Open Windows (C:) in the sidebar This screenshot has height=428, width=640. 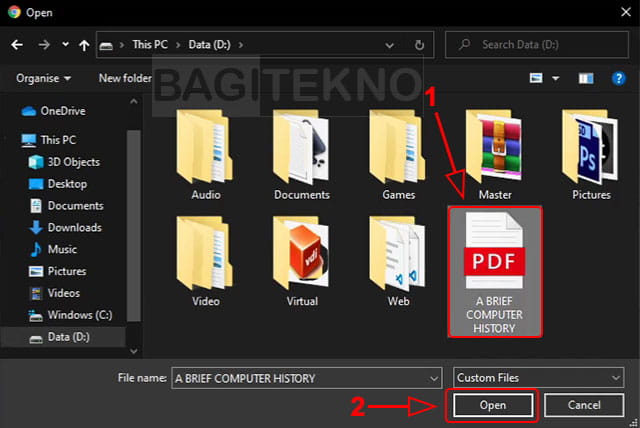click(70, 315)
